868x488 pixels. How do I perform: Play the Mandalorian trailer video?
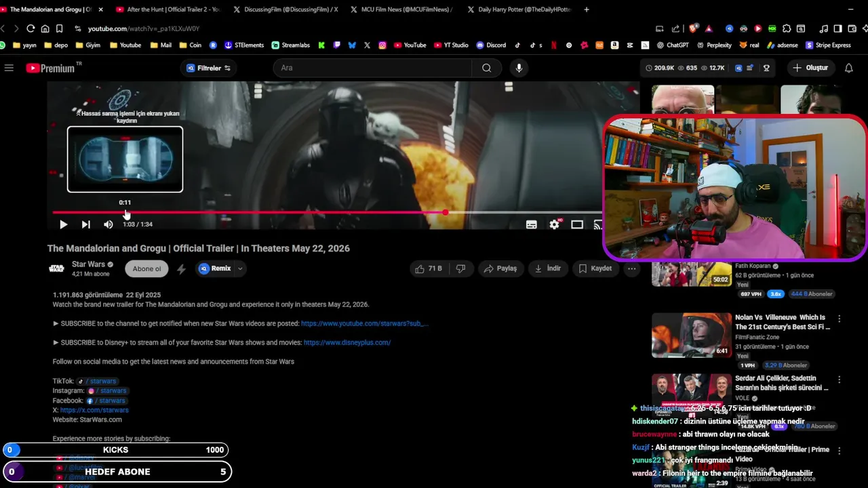(x=63, y=224)
